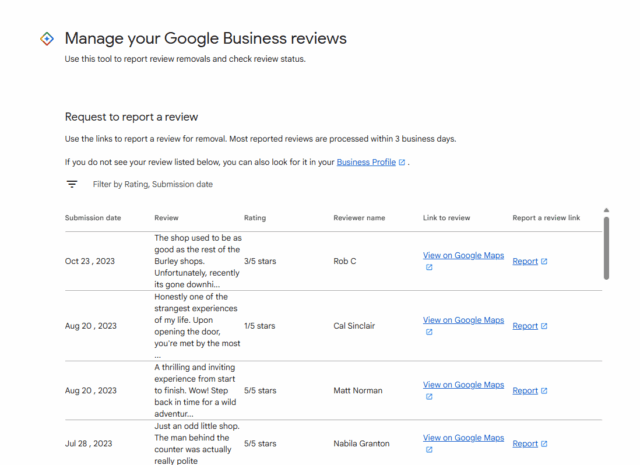Select the Jul 28, 2023 date cell
The height and width of the screenshot is (465, 640).
89,444
